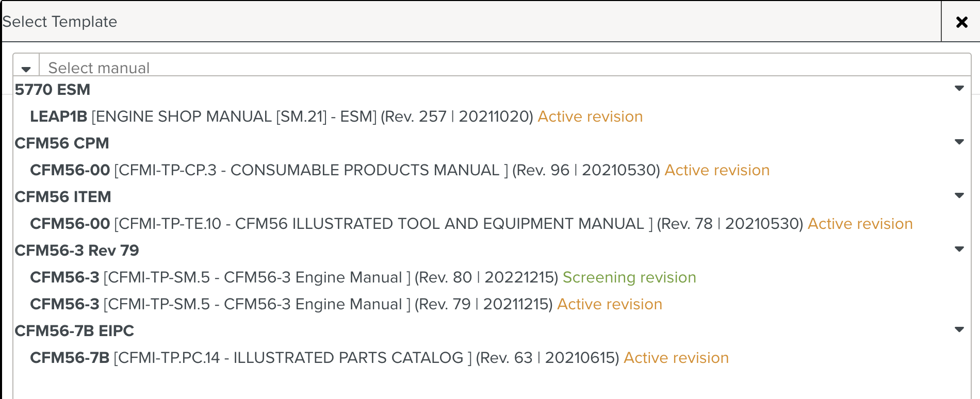The image size is (980, 399).
Task: Collapse the CFM56-3 Rev 79 group arrow
Action: 959,249
